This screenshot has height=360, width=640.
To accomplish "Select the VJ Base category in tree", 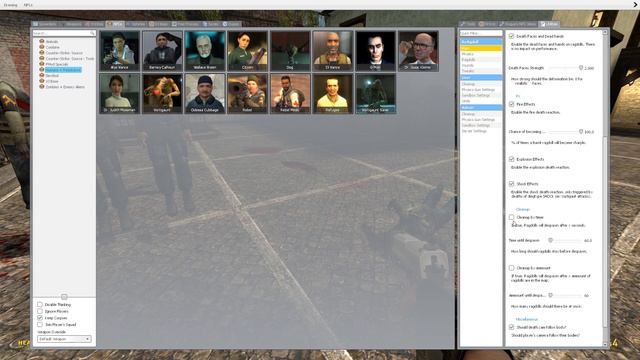I will [x=51, y=81].
